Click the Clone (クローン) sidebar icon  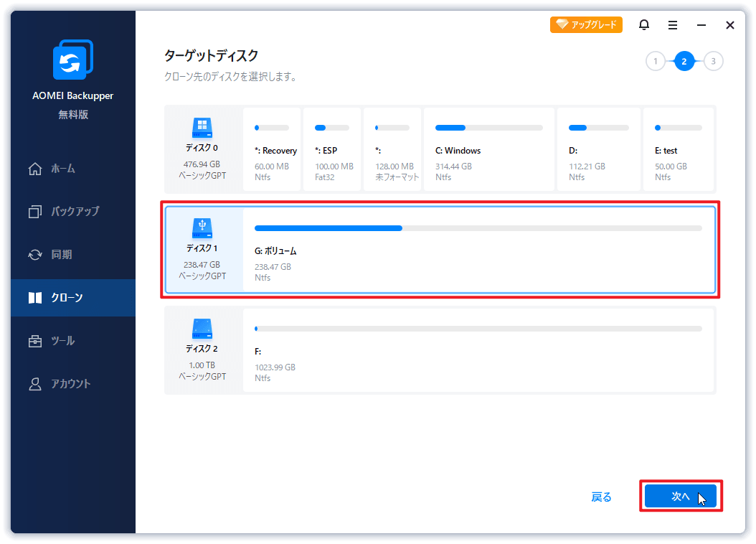35,298
